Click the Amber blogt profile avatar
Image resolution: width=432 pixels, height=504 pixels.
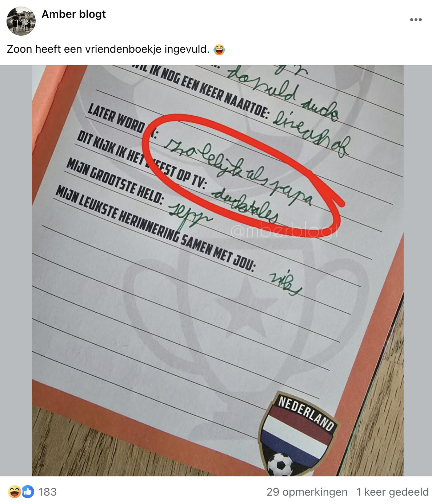[x=21, y=21]
